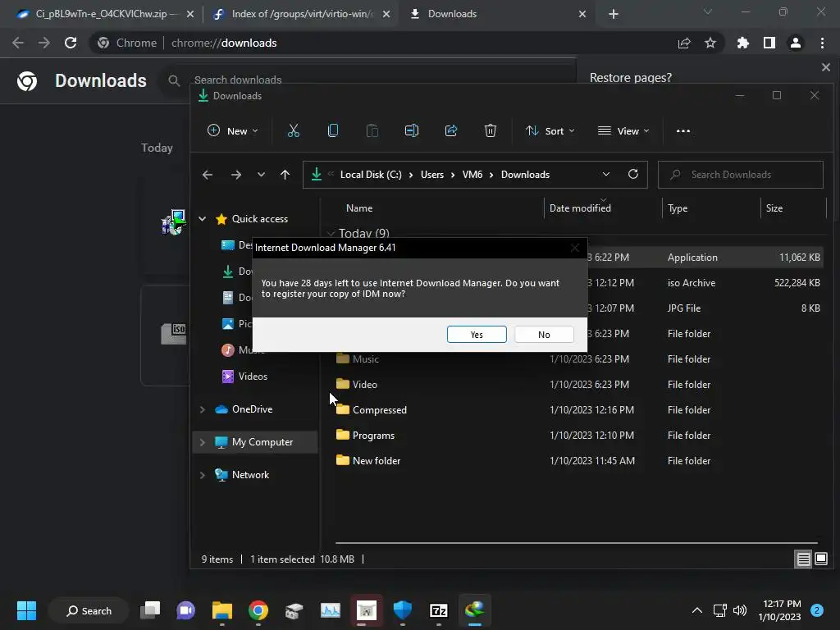The image size is (840, 630).
Task: Open recent locations chevron in Explorer
Action: tap(261, 175)
